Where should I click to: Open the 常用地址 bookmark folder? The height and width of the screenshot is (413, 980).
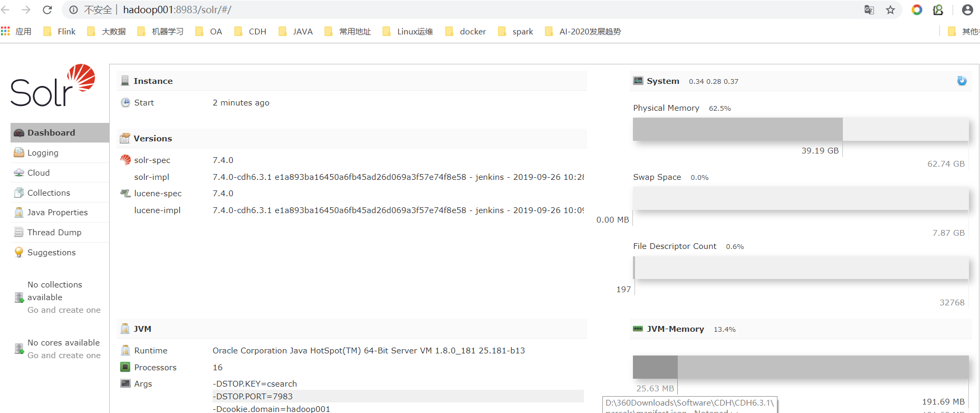point(348,32)
